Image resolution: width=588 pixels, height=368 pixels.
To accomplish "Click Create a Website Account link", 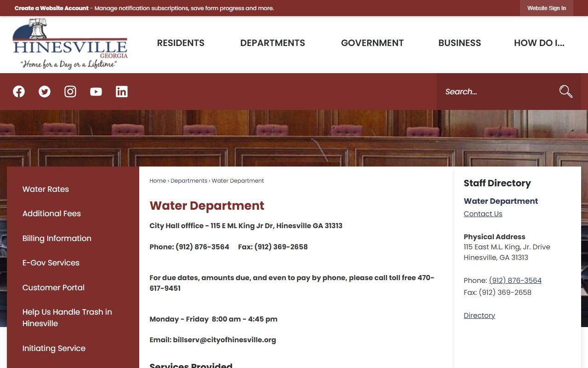I will pyautogui.click(x=51, y=8).
